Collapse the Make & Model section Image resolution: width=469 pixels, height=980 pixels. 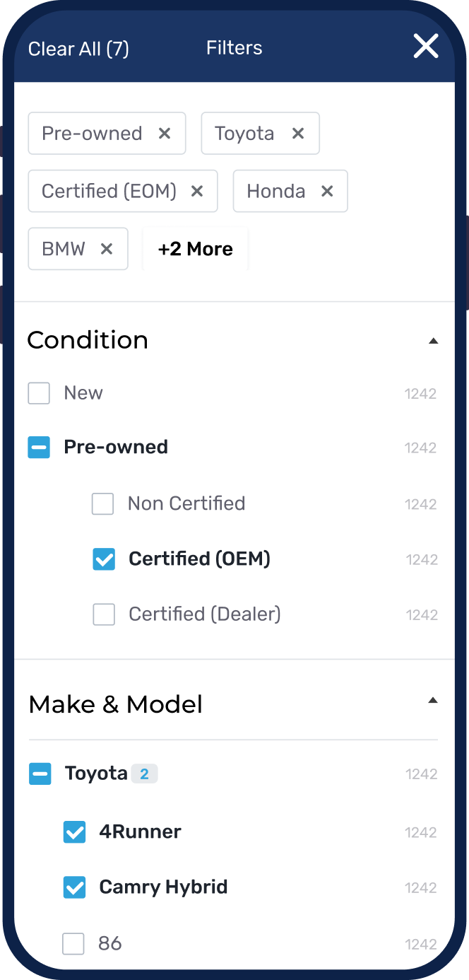433,701
